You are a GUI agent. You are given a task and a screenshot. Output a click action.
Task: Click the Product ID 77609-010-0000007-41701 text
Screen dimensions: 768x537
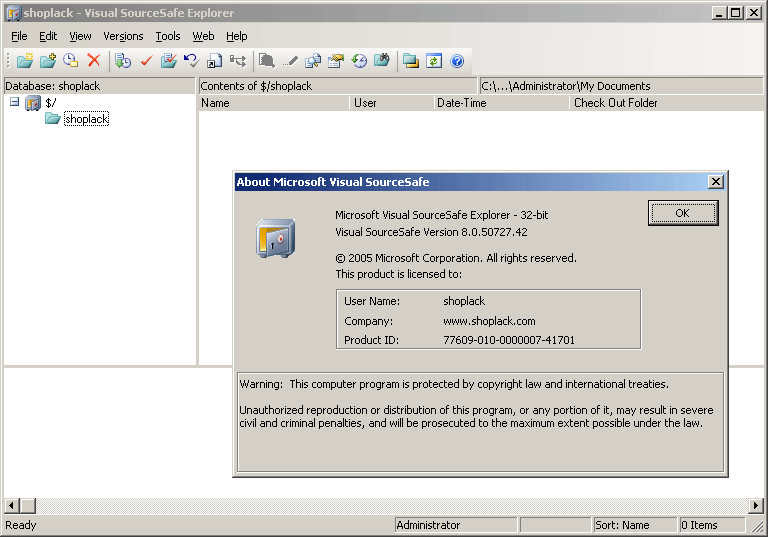click(x=509, y=340)
